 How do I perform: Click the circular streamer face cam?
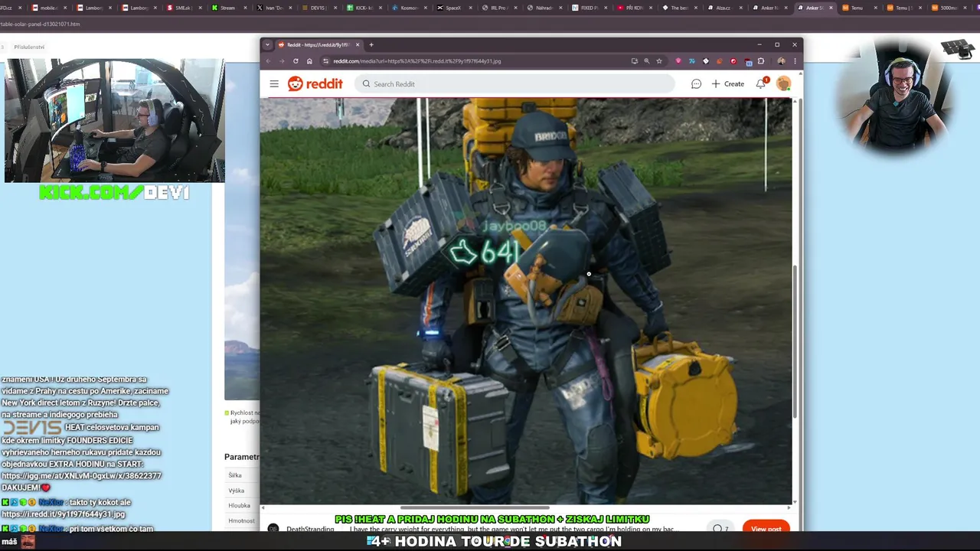point(895,98)
